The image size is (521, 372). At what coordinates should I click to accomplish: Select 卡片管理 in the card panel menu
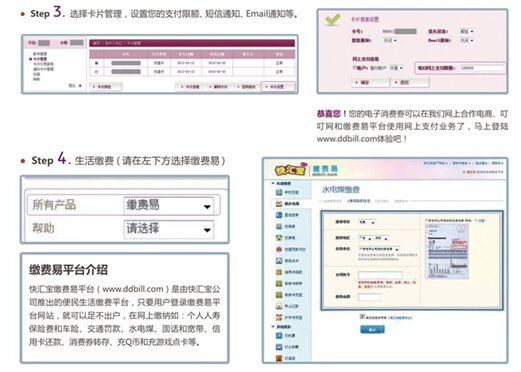pos(40,59)
